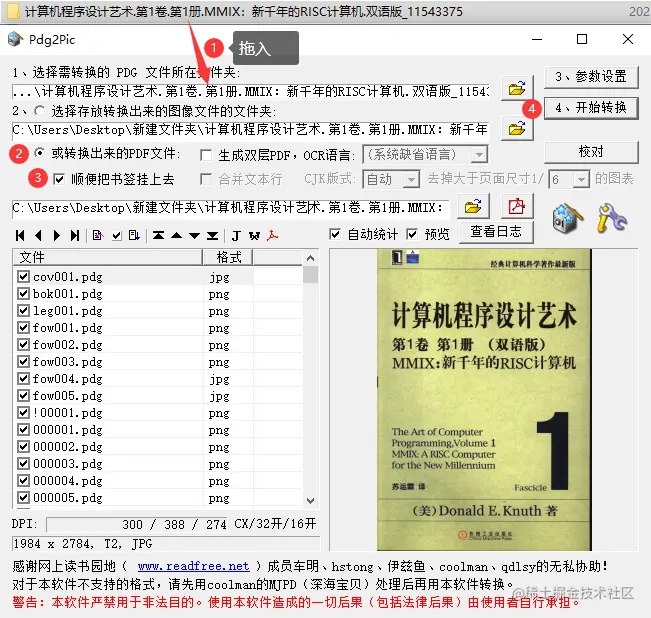
Task: Click the 文件 column header
Action: coord(108,257)
